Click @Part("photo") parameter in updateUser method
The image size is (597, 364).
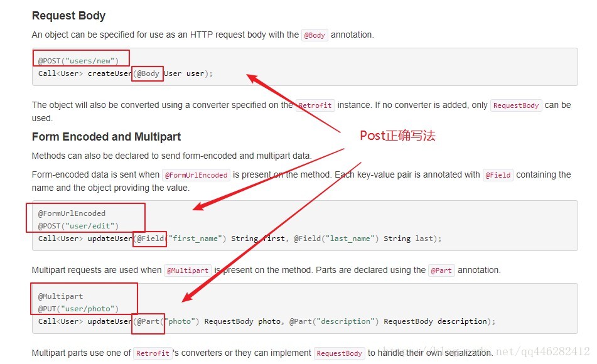166,321
